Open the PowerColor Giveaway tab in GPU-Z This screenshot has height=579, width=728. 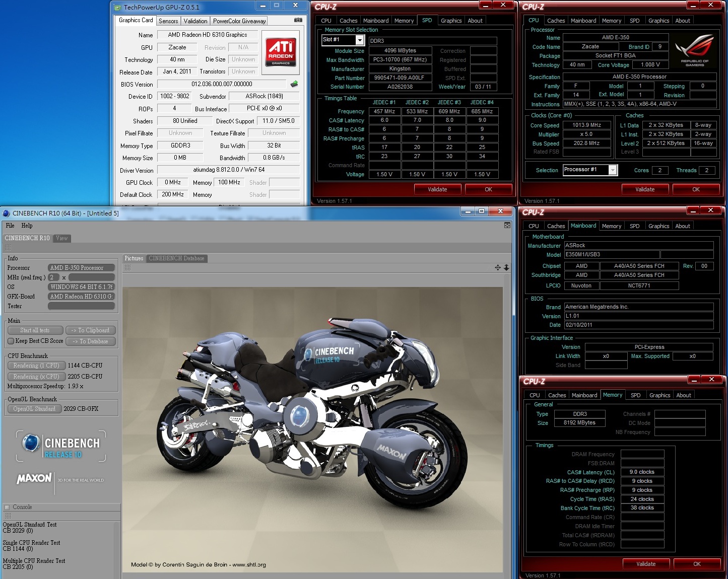[239, 21]
